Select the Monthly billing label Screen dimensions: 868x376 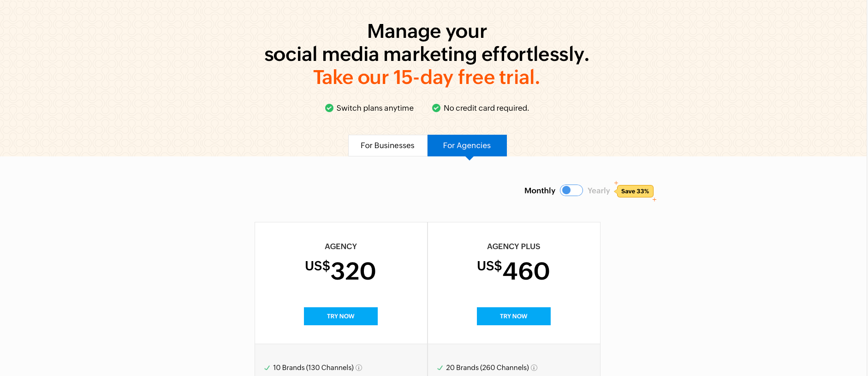540,191
